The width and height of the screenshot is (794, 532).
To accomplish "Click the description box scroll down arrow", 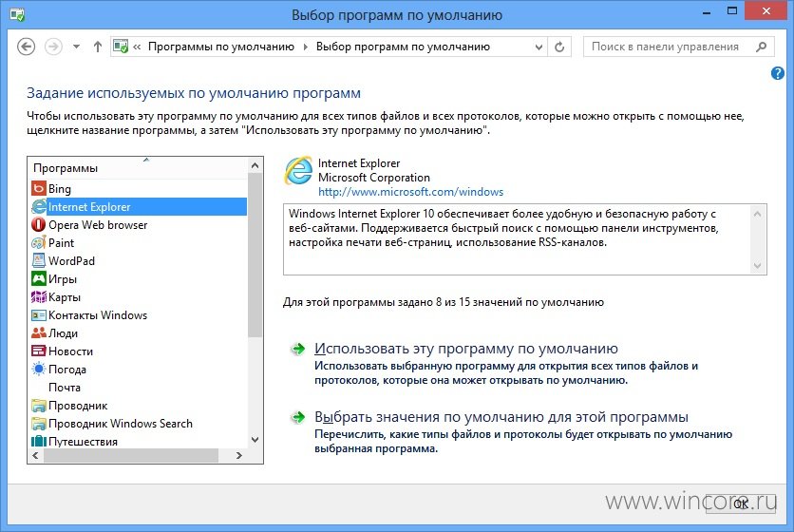I will click(758, 265).
